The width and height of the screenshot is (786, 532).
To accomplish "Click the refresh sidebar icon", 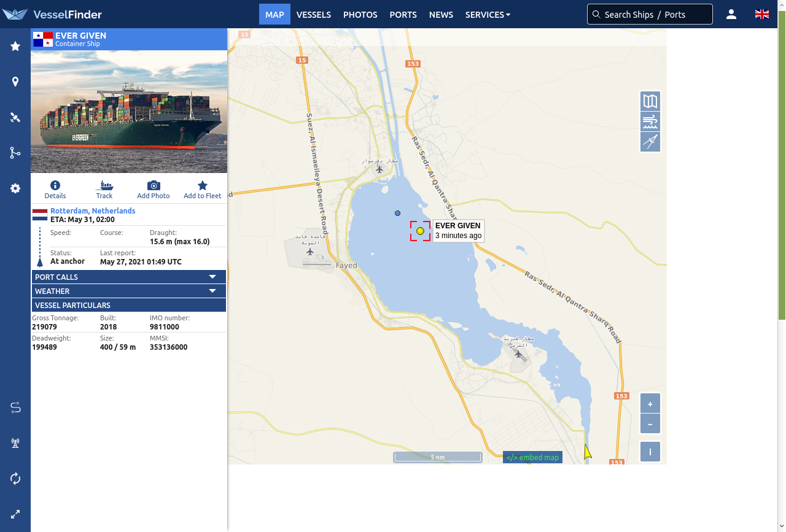I will [15, 479].
